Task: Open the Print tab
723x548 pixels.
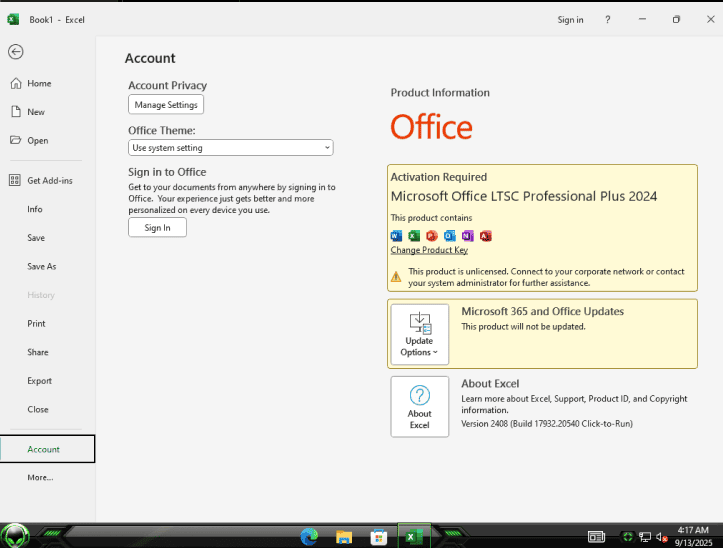Action: click(36, 324)
